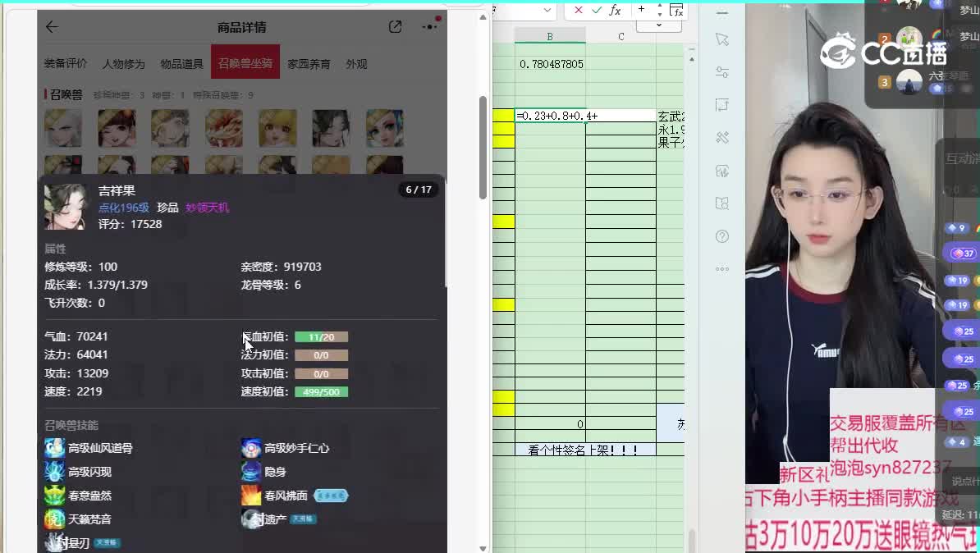The width and height of the screenshot is (980, 553).
Task: Select the blue-haired summon thumbnail
Action: click(x=385, y=128)
